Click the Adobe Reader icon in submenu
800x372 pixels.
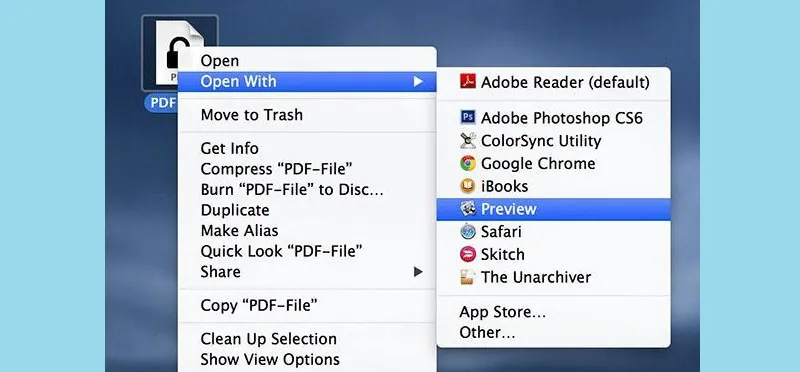(x=467, y=82)
